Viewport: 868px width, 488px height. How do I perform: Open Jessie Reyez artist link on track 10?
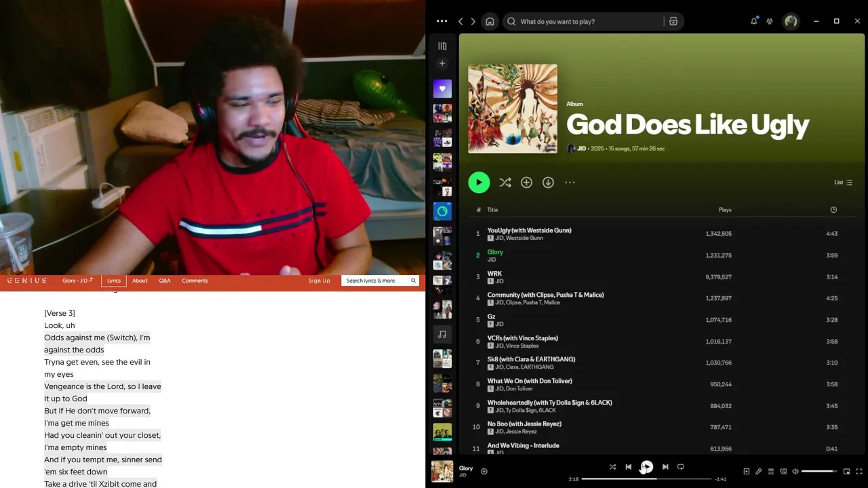tap(521, 432)
